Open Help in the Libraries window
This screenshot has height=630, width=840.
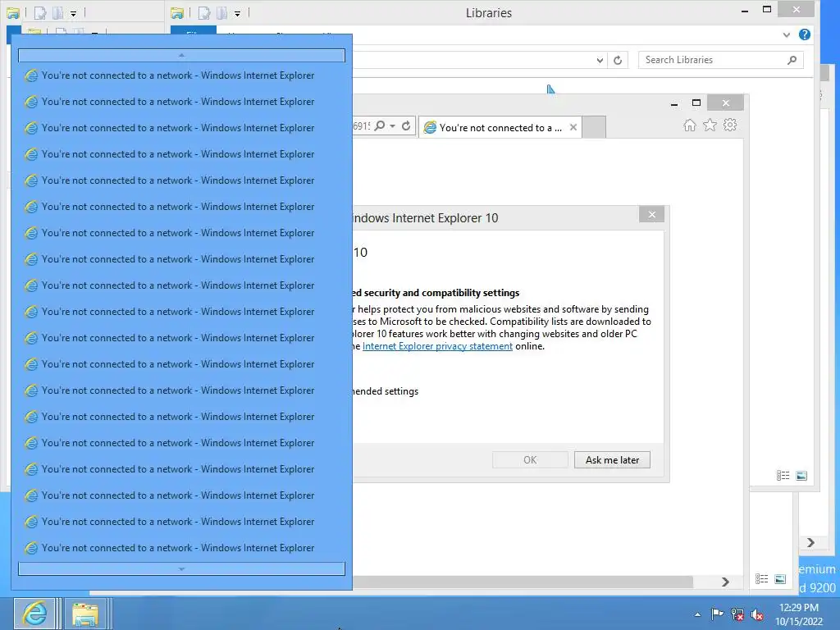(804, 34)
